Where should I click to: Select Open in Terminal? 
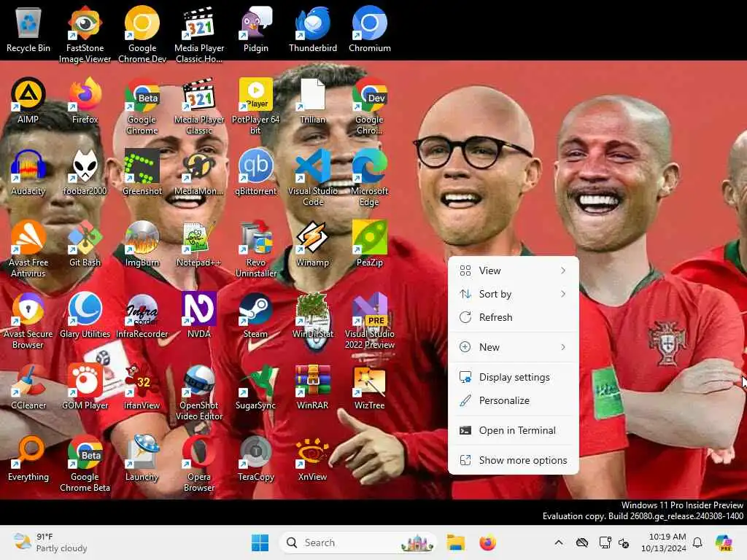514,430
